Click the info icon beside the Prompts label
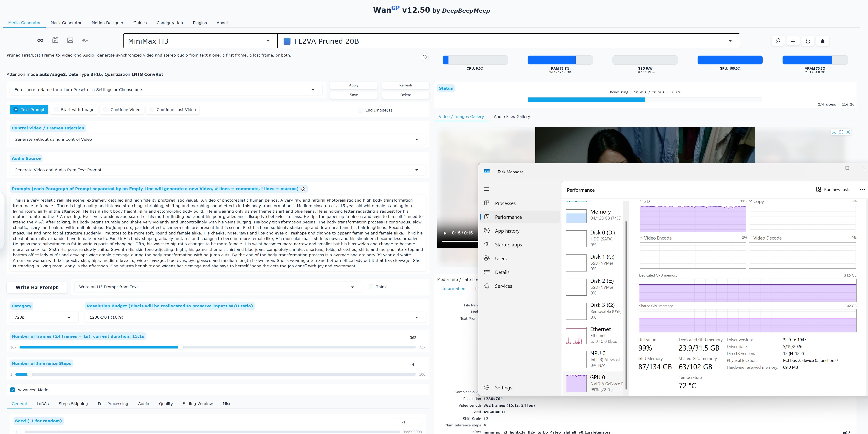The image size is (868, 434). coord(303,189)
